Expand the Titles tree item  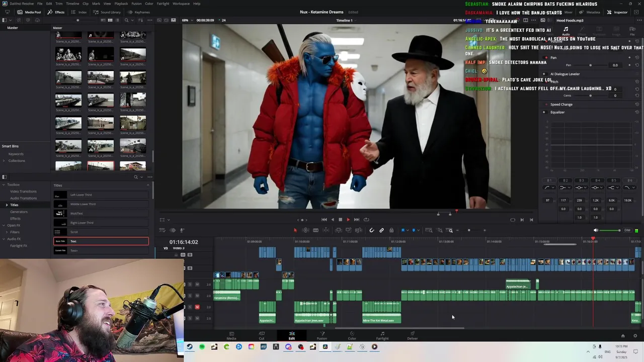(x=7, y=205)
